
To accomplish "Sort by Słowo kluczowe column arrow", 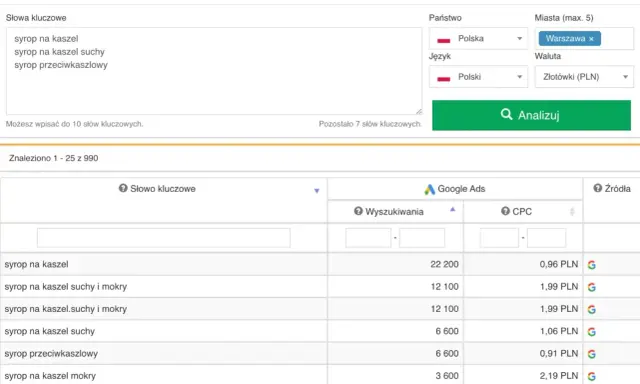I will tap(317, 191).
